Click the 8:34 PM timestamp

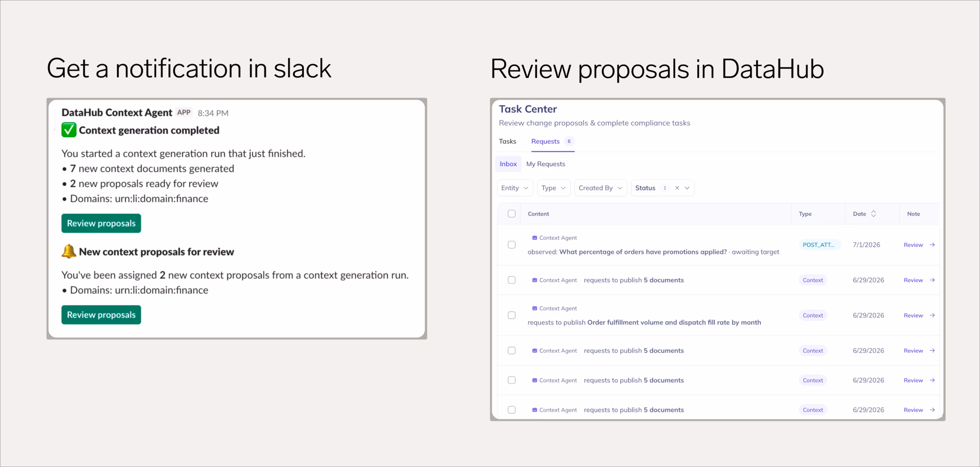[x=213, y=113]
